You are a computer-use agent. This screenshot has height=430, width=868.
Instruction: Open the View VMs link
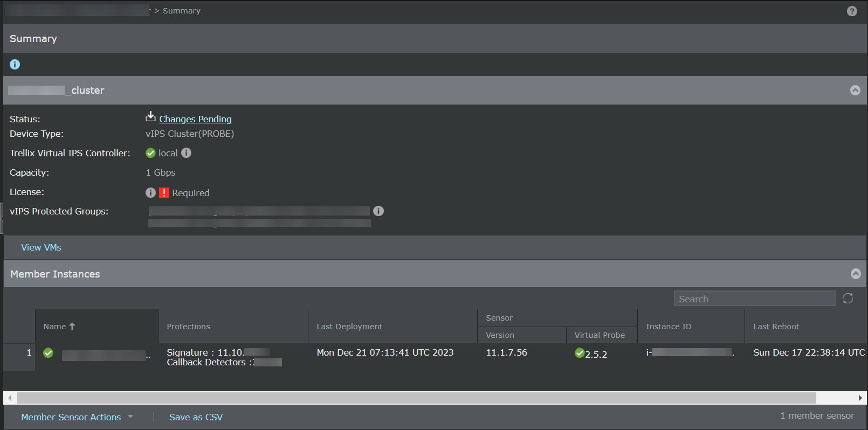[42, 247]
